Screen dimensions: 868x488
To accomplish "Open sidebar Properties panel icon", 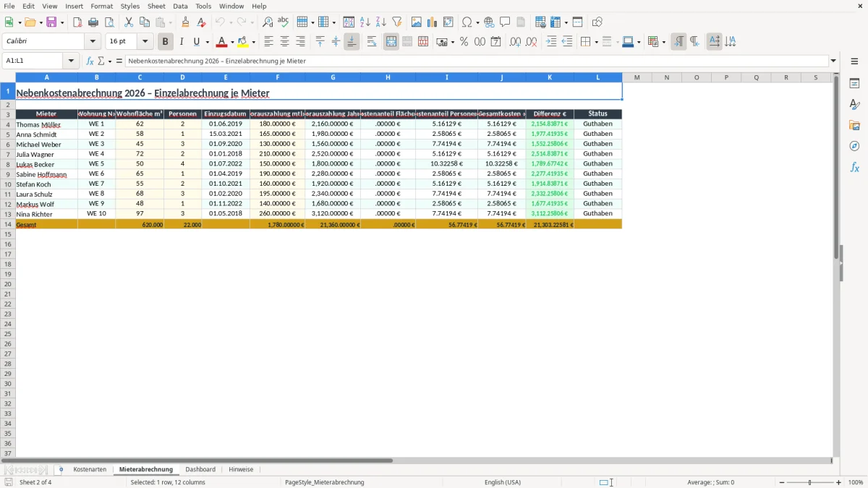I will tap(854, 83).
